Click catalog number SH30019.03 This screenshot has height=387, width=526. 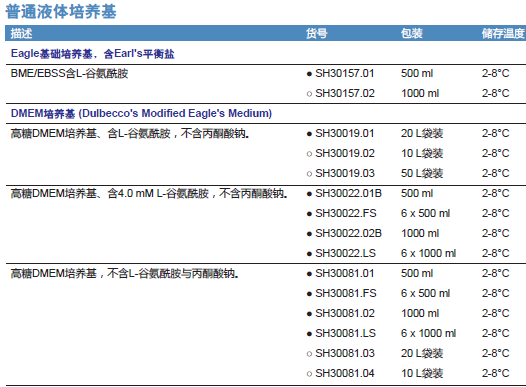pos(345,173)
